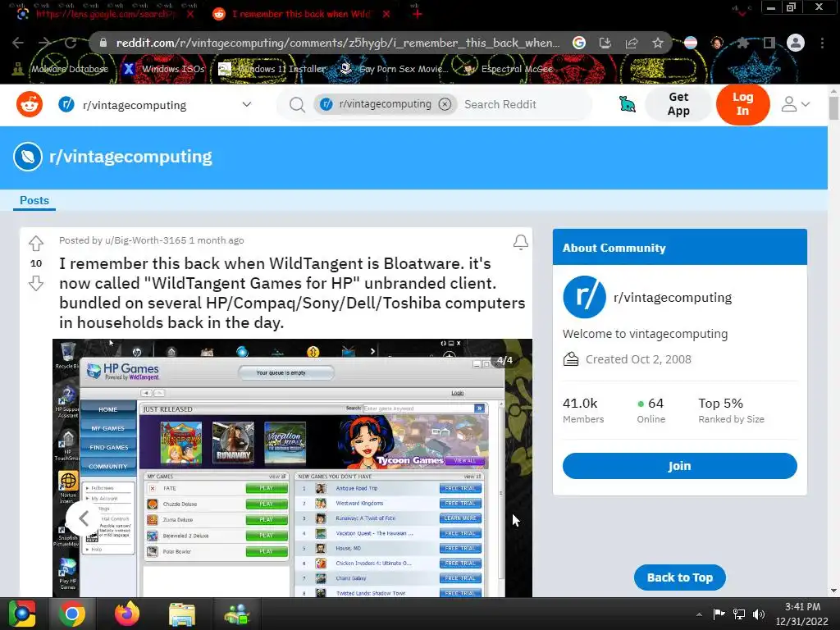The image size is (840, 630).
Task: Click the Chrome taskbar icon
Action: tap(72, 614)
